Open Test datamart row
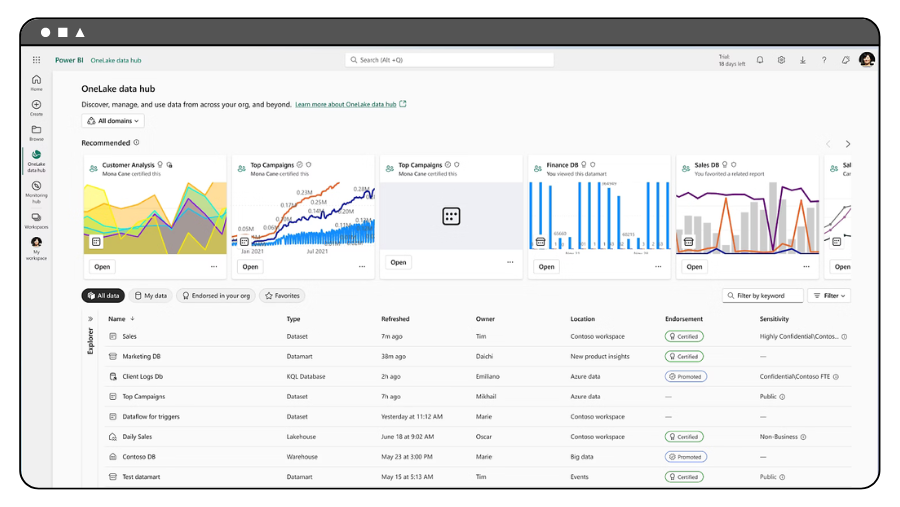900x507 pixels. tap(478, 477)
